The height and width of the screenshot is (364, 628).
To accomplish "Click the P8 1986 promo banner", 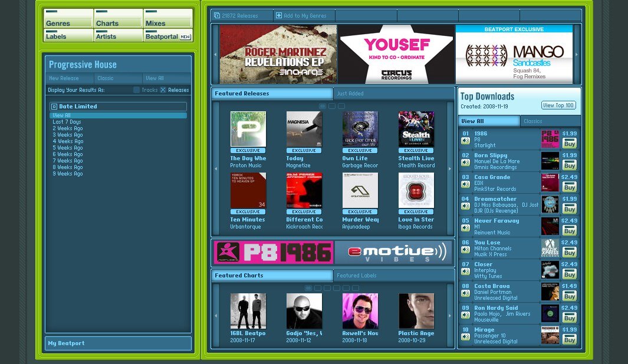I will [273, 253].
